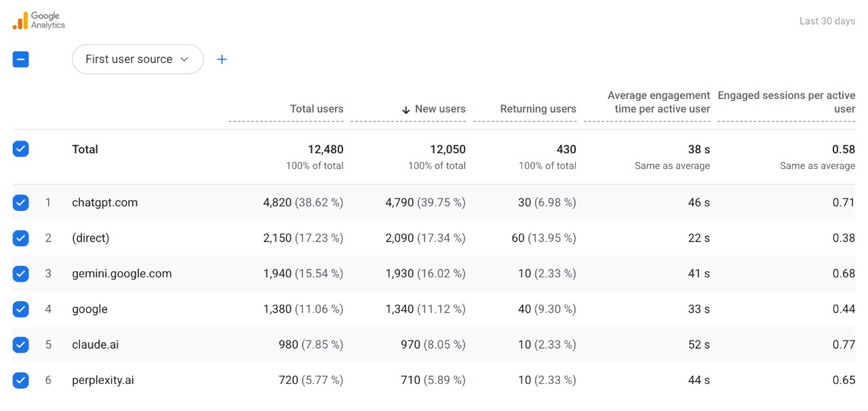The image size is (868, 411).
Task: Click perplexity.ai engagement time 44 s
Action: pos(699,380)
